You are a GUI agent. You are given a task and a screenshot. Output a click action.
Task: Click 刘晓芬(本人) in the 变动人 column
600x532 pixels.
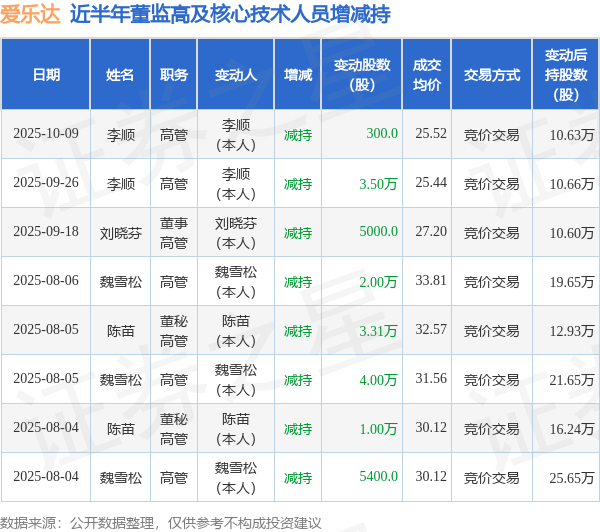(x=236, y=233)
